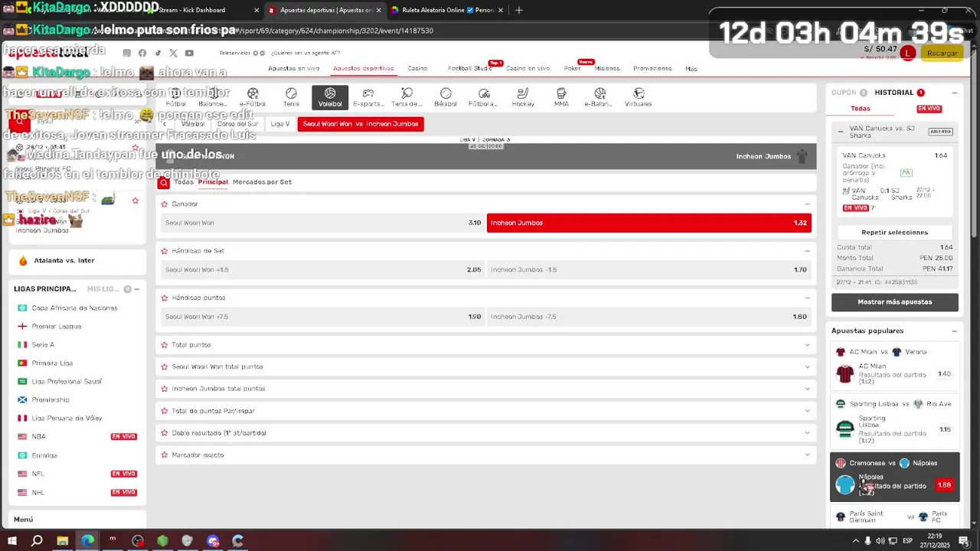Collapse the Ganador market section
Viewport: 980px width, 551px height.
[x=807, y=204]
